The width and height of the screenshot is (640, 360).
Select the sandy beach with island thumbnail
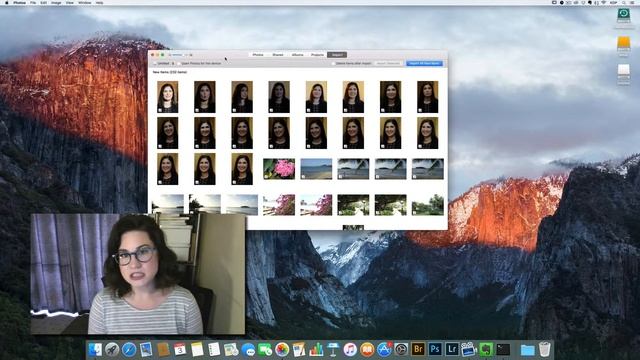316,169
